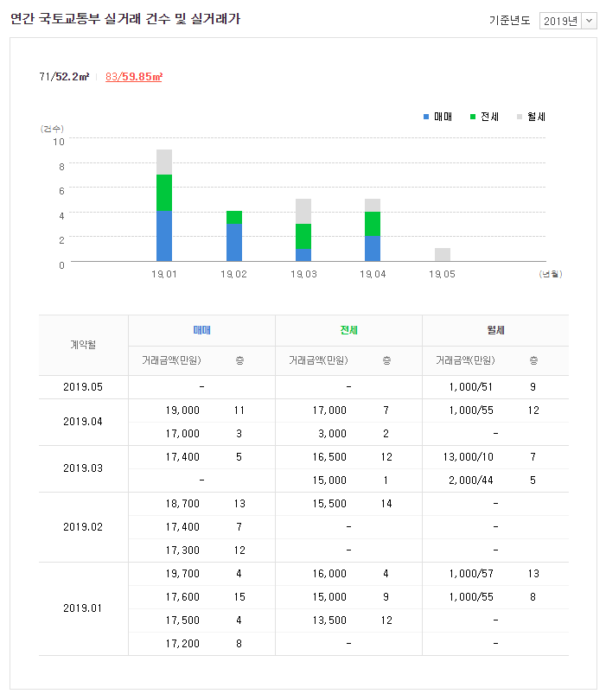Click the green 전세 bar for 19.03

[x=303, y=236]
